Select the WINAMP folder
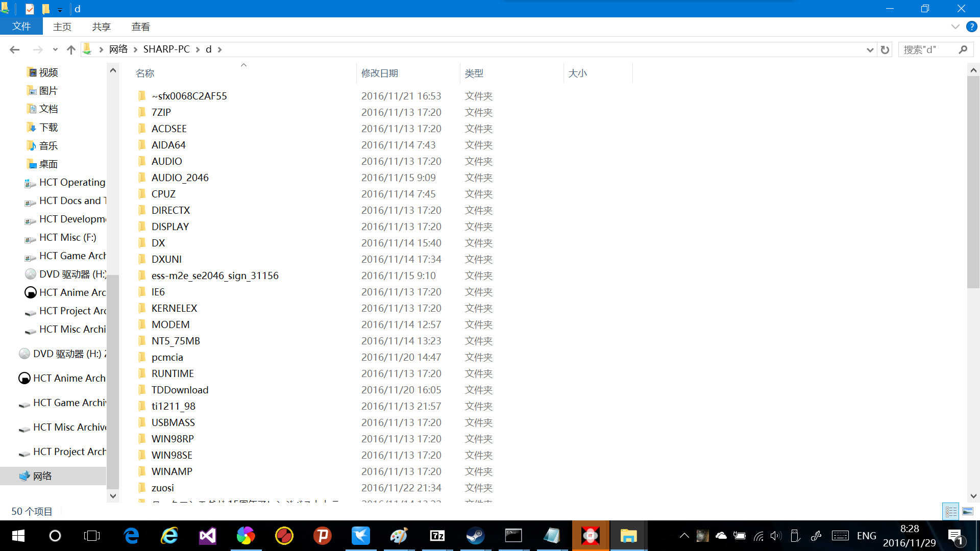This screenshot has height=551, width=980. point(171,471)
